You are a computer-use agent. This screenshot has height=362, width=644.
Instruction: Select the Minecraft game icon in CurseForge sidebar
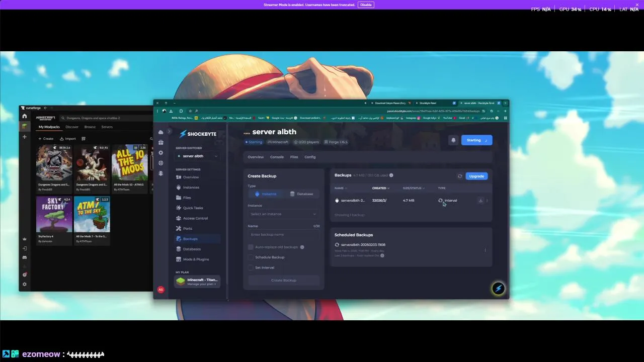[24, 126]
